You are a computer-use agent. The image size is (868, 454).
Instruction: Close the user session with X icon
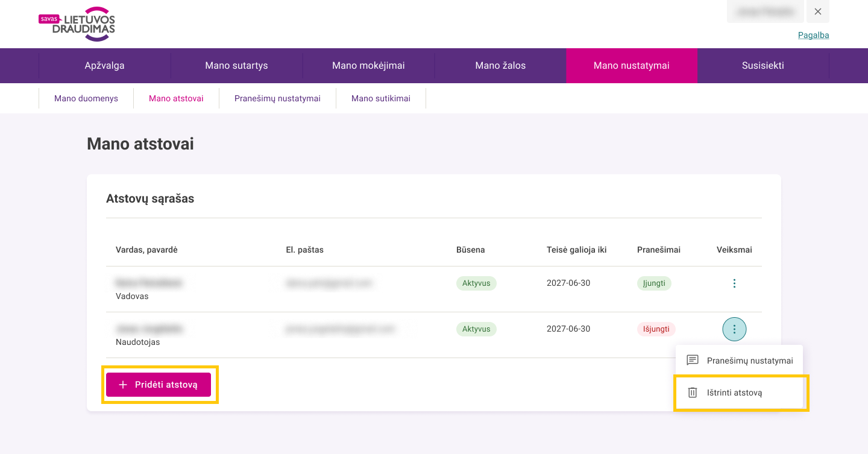[818, 11]
